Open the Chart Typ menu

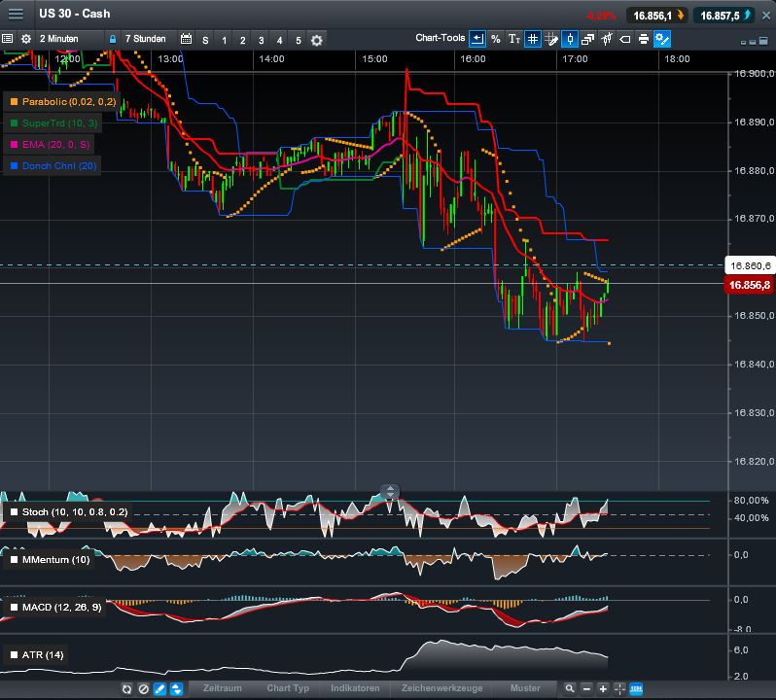[x=288, y=688]
